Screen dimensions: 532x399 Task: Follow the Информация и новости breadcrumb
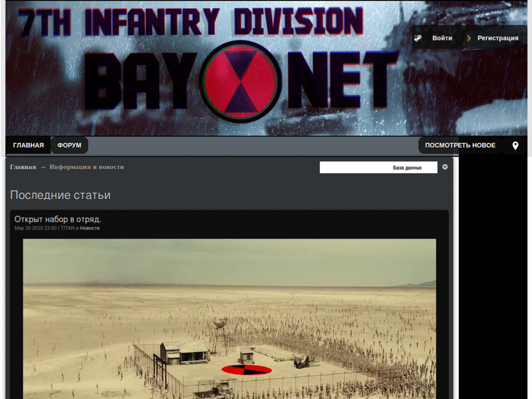tap(87, 167)
